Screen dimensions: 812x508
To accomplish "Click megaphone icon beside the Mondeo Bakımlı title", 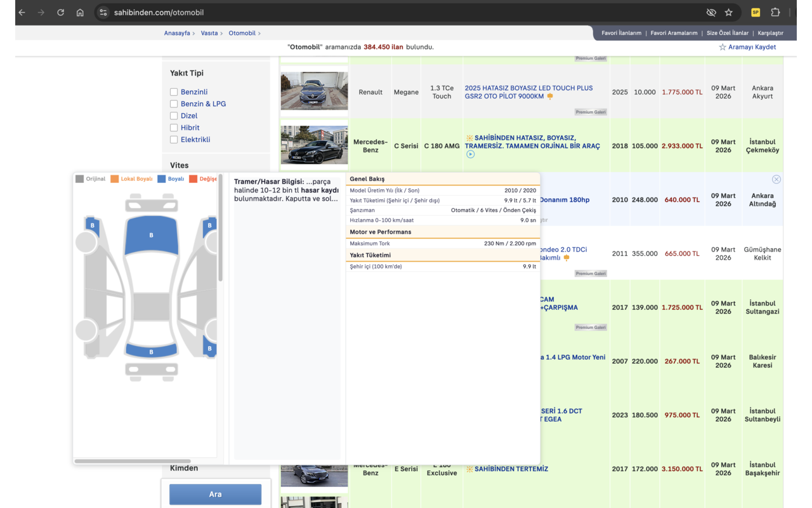I will point(566,258).
